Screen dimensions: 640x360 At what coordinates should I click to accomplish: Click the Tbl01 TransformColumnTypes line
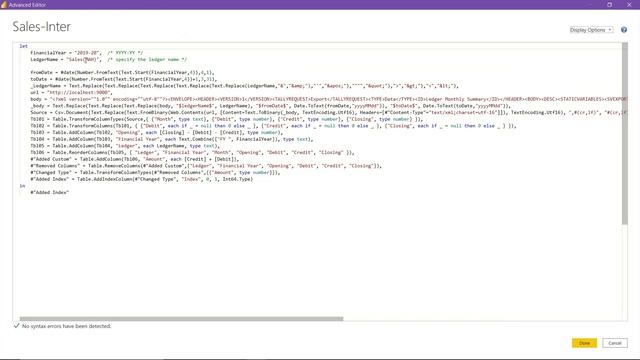227,119
